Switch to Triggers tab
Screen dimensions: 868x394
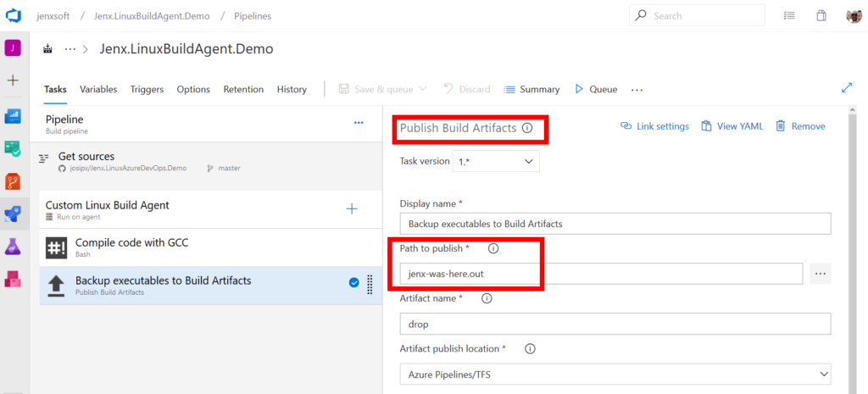click(147, 89)
